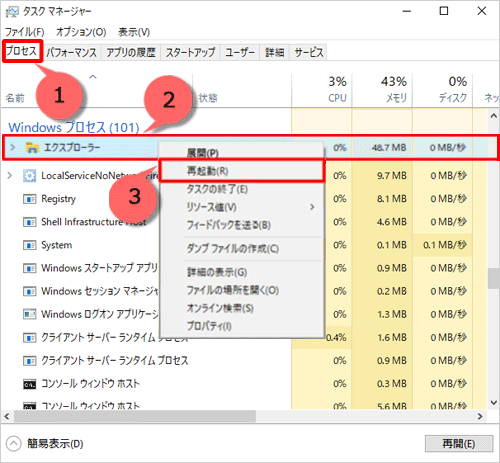Select the System process icon
Screen dimensions: 500x463
[x=29, y=246]
